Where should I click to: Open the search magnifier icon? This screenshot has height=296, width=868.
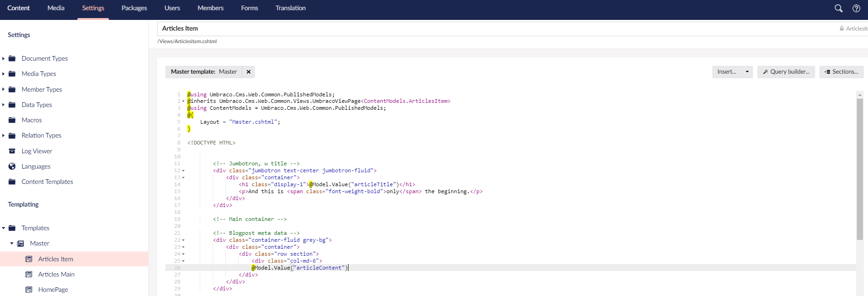coord(838,8)
